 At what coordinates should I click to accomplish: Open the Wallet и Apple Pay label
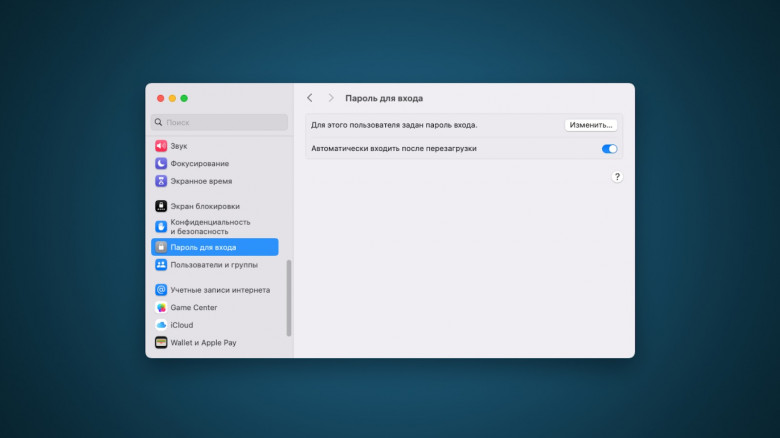[x=203, y=343]
